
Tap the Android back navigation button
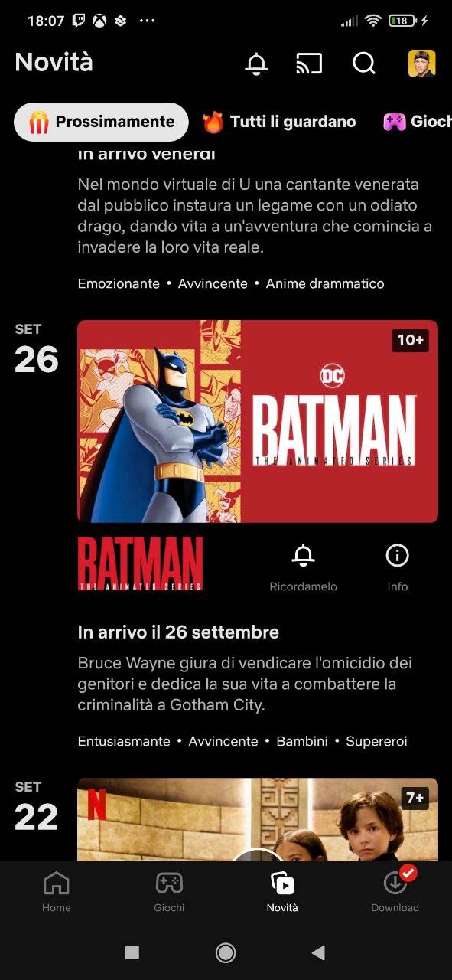[x=319, y=952]
